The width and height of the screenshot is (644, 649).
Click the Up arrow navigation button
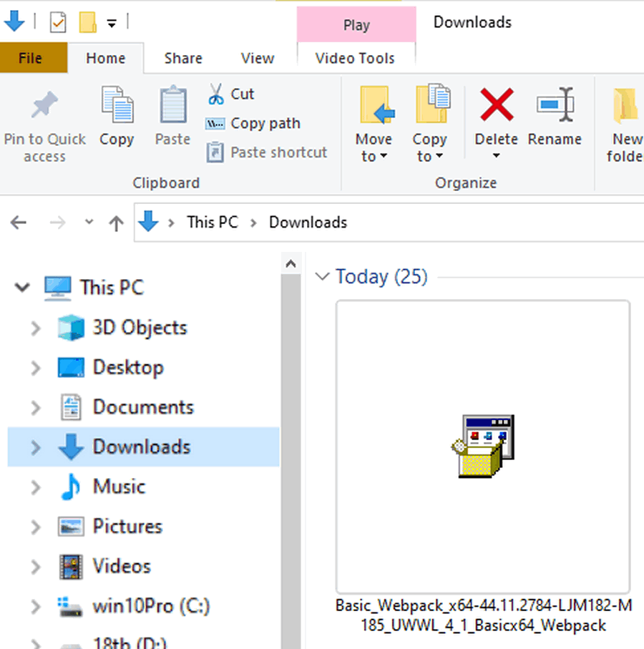[x=116, y=223]
